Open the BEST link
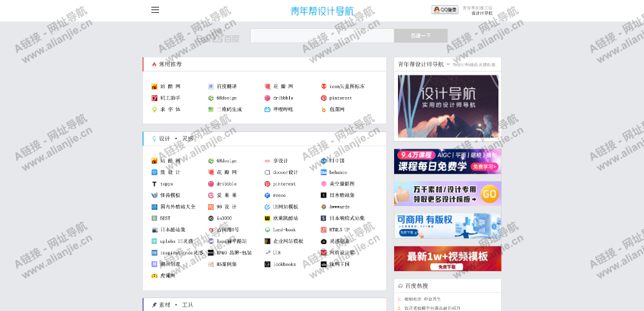 [165, 218]
